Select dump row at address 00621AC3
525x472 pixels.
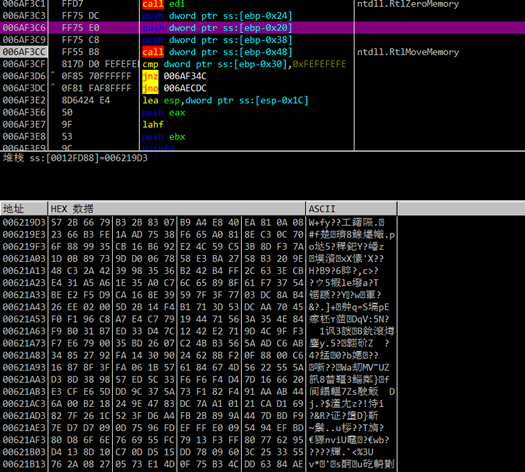coord(198,404)
